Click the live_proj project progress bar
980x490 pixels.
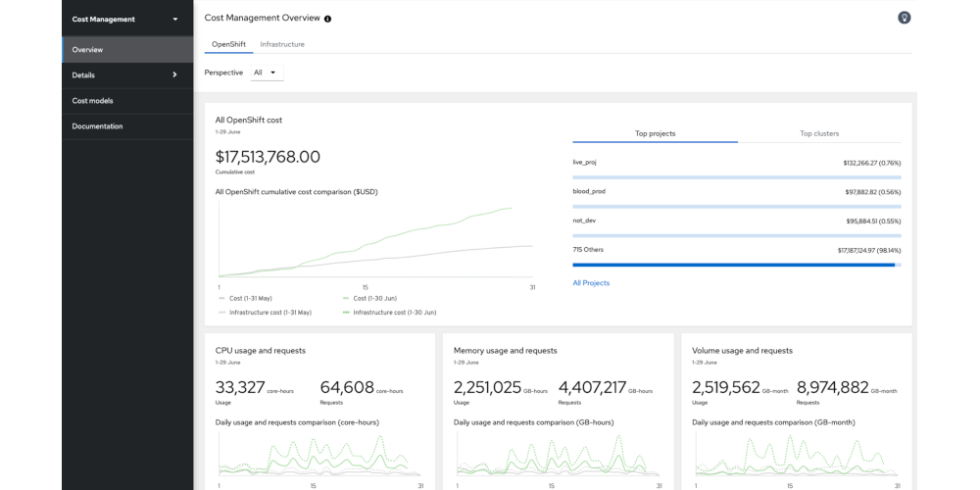pos(736,177)
